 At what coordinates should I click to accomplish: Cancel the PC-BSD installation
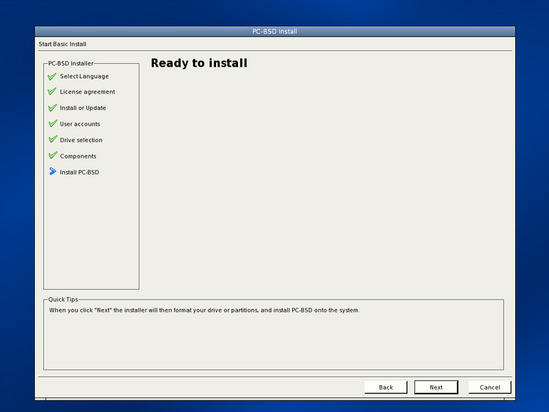point(490,387)
